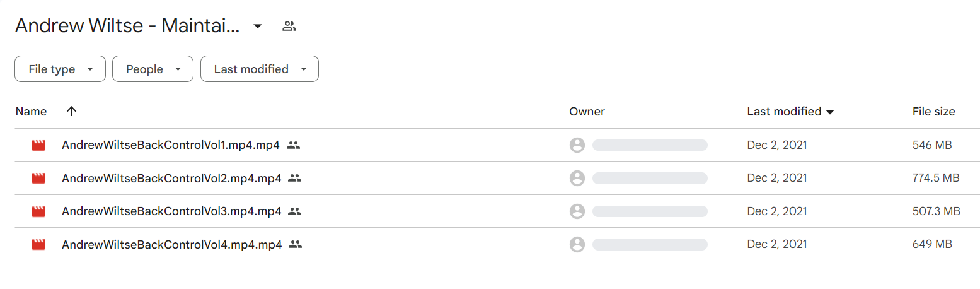
Task: Click the video icon for AndrewWiltseBackControlVol1
Action: [x=38, y=145]
